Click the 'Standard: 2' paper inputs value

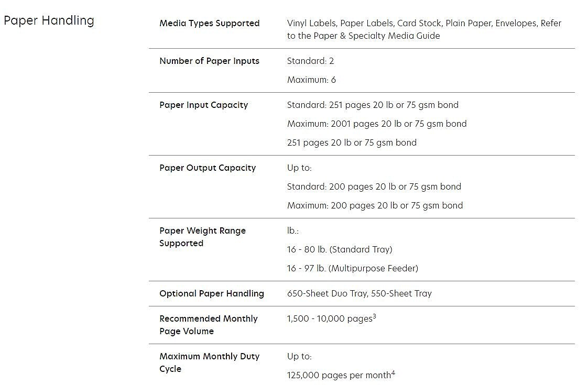(x=310, y=61)
